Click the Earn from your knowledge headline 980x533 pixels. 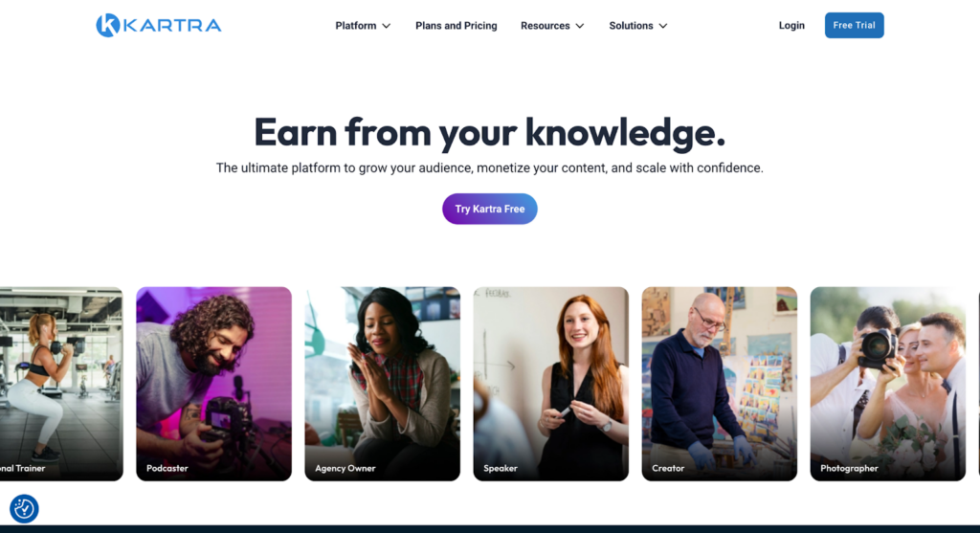tap(489, 132)
